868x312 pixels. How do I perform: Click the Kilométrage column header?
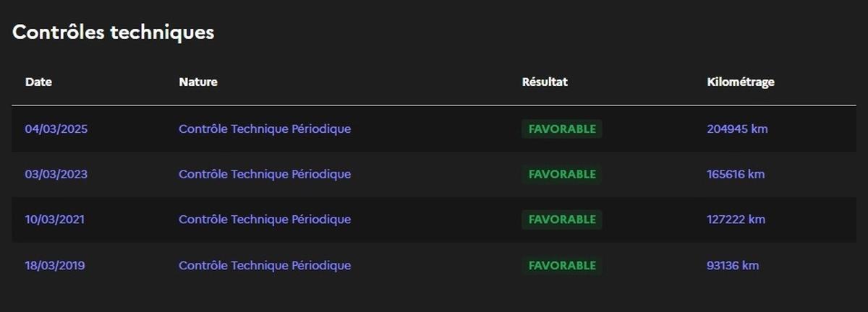click(x=740, y=82)
